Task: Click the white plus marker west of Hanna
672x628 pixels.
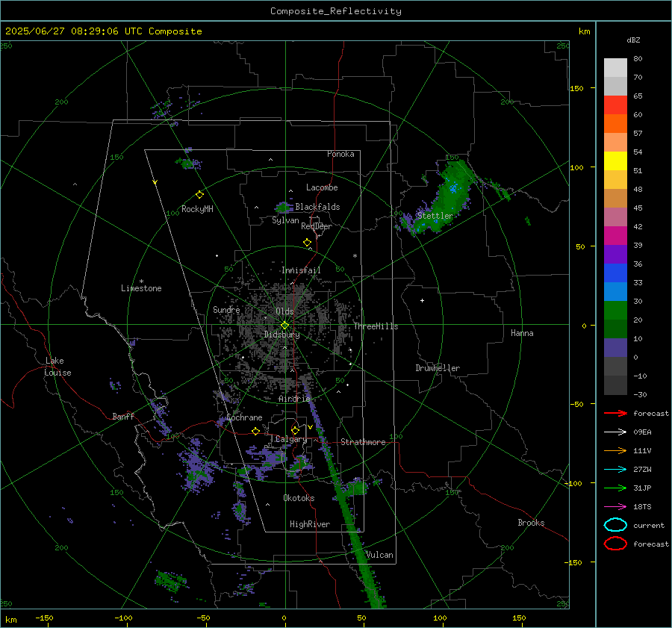Action: tap(422, 300)
